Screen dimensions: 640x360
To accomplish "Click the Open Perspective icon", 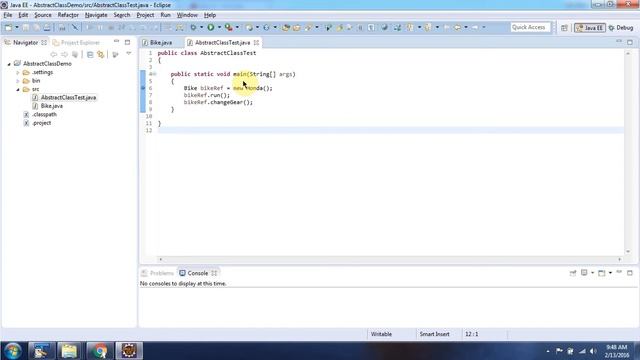I will click(x=564, y=28).
